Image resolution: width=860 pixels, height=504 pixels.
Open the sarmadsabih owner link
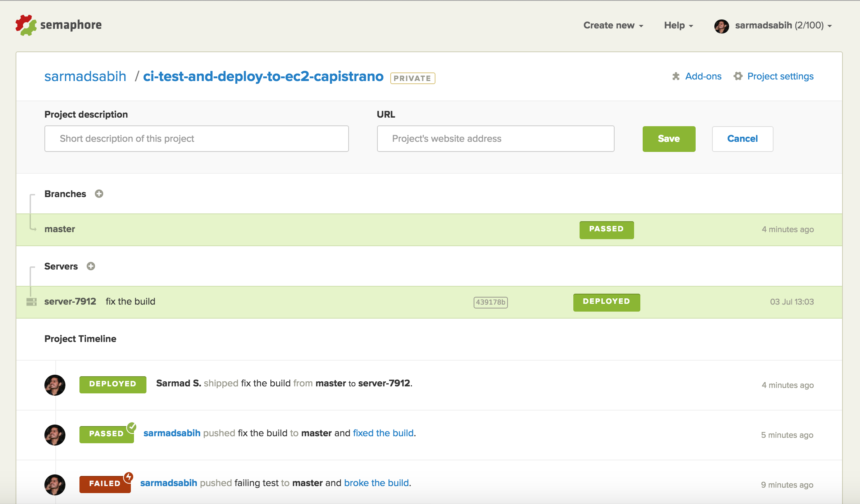click(x=85, y=76)
